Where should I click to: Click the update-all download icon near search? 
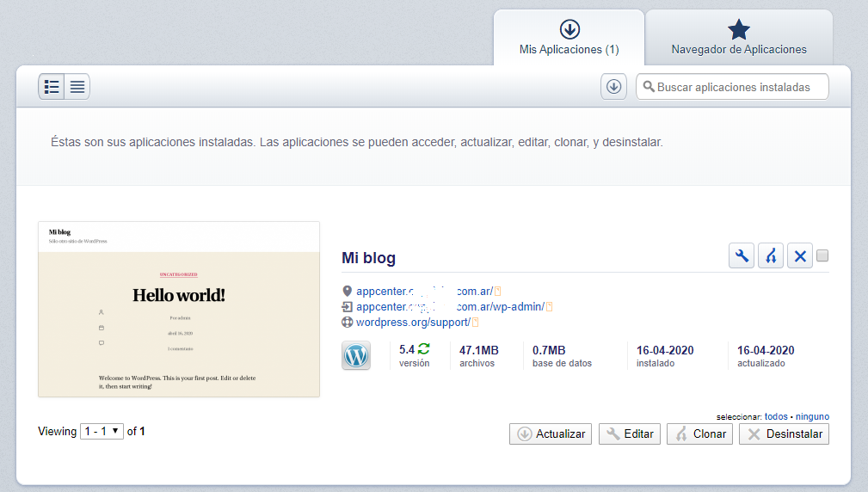click(613, 87)
